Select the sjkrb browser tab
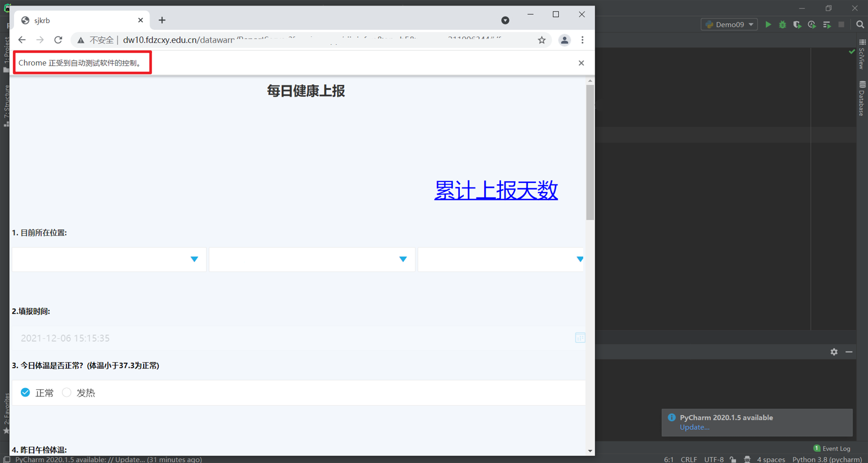The height and width of the screenshot is (463, 868). tap(82, 20)
